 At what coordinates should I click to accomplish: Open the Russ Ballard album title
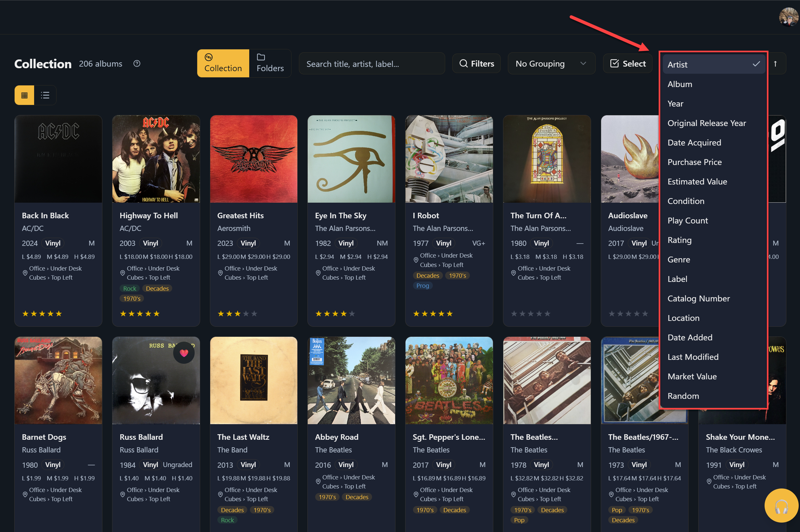click(x=141, y=437)
